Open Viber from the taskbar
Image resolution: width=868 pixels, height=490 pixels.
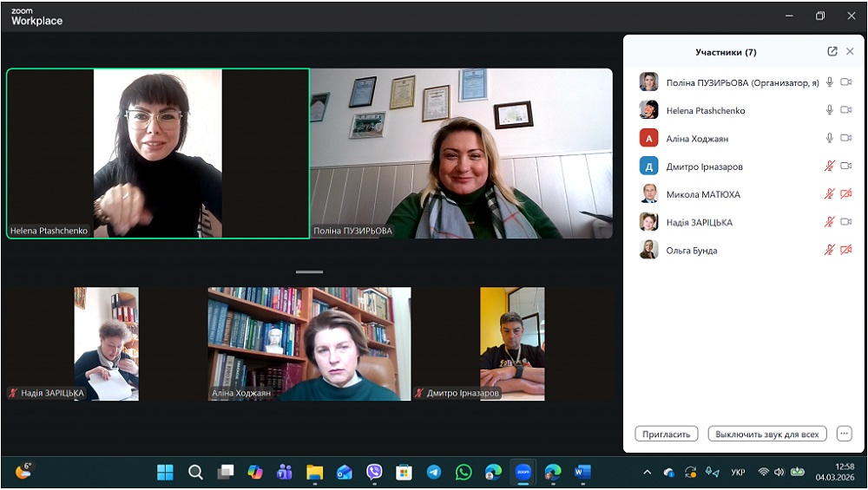[x=374, y=473]
